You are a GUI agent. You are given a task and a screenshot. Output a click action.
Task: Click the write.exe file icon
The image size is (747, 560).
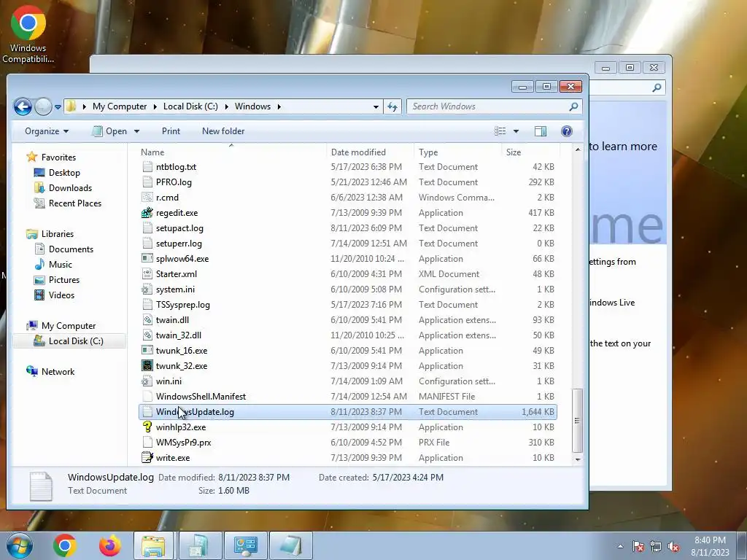147,458
